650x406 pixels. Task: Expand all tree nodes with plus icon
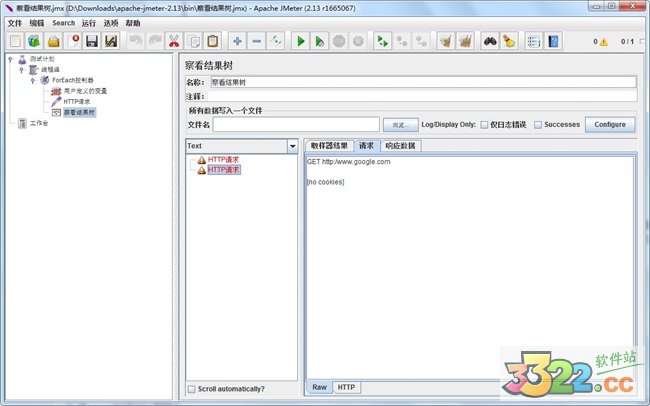click(x=238, y=41)
